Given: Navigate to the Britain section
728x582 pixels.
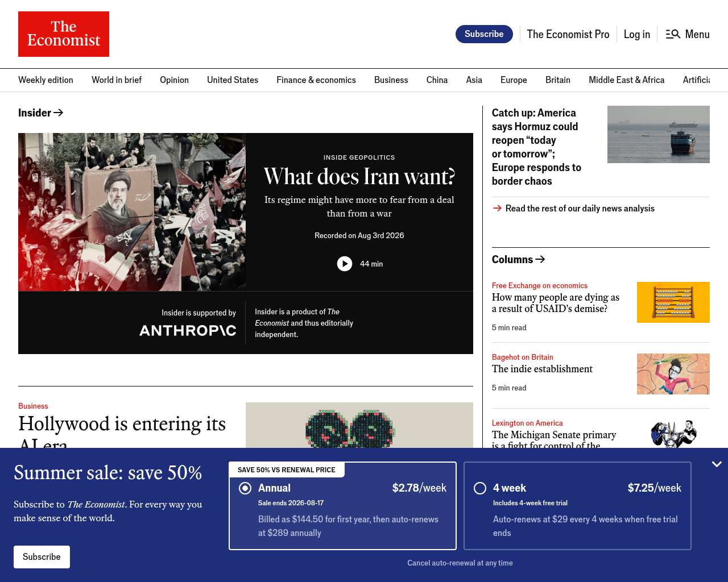Looking at the screenshot, I should tap(558, 80).
